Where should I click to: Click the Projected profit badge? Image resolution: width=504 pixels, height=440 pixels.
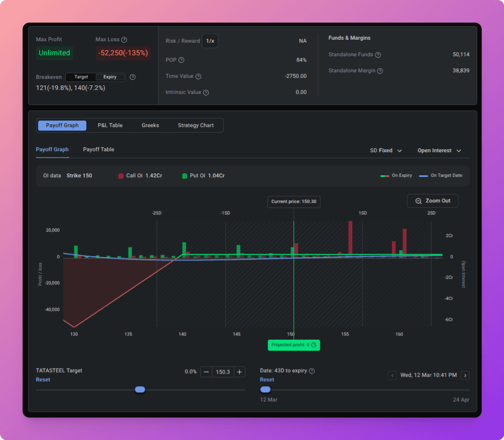pos(294,345)
